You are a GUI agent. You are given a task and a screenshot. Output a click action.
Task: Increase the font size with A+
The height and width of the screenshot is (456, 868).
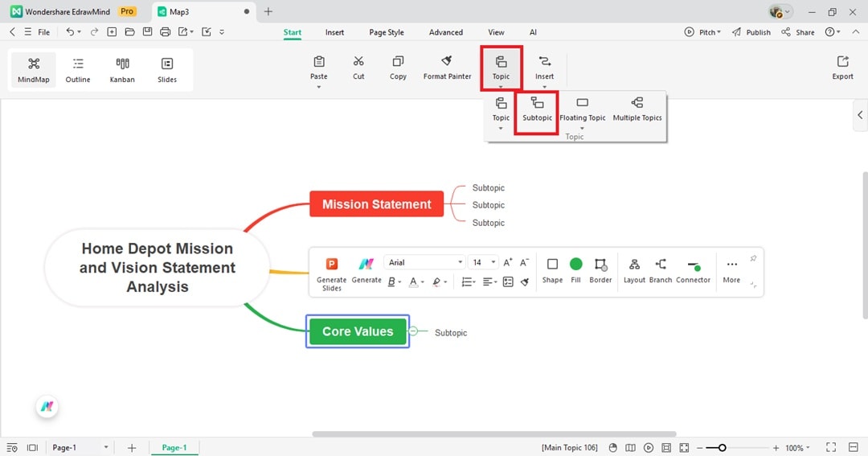508,262
